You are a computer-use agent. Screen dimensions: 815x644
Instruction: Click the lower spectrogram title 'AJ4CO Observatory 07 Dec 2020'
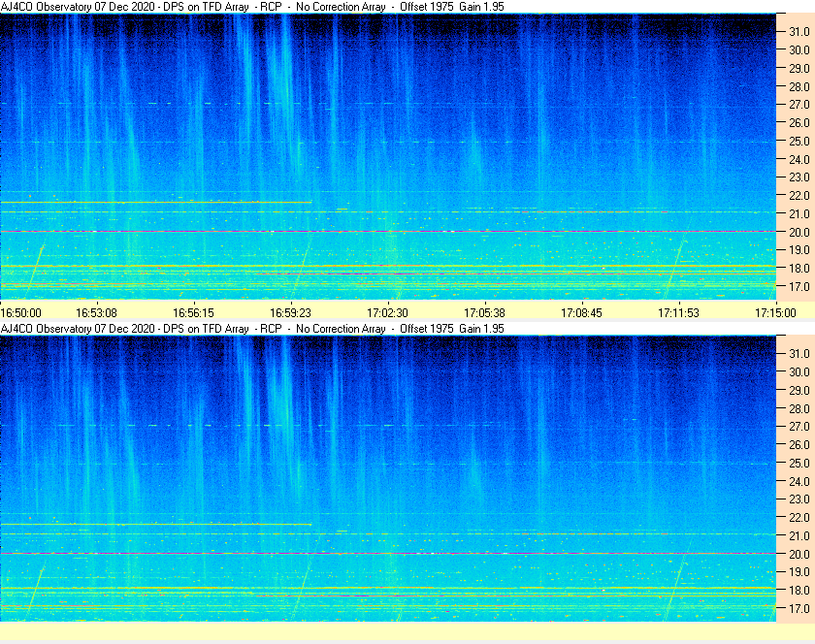[x=78, y=329]
